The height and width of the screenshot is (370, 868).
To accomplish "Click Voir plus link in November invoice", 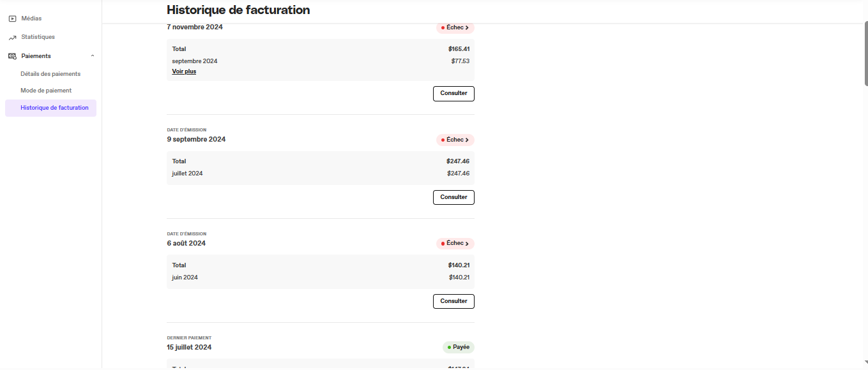I will (x=184, y=71).
